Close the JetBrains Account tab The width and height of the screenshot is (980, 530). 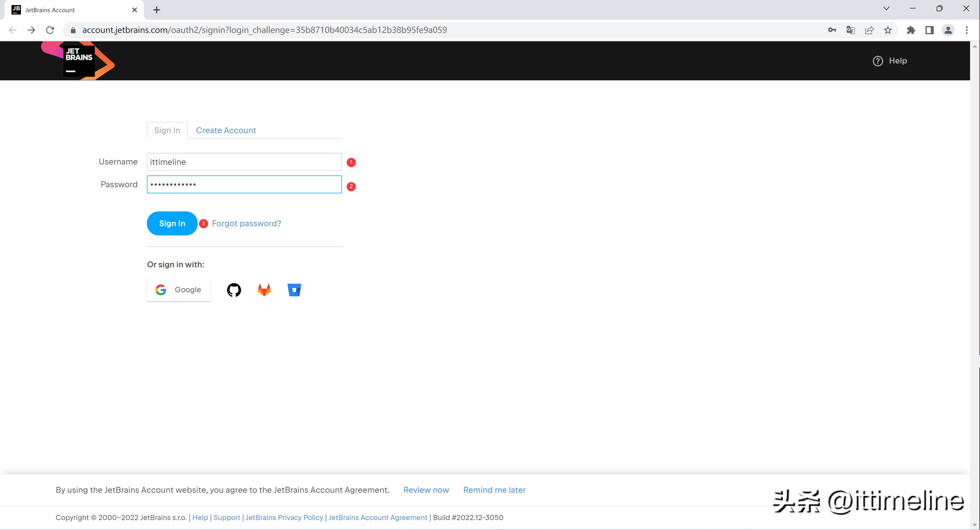[134, 10]
